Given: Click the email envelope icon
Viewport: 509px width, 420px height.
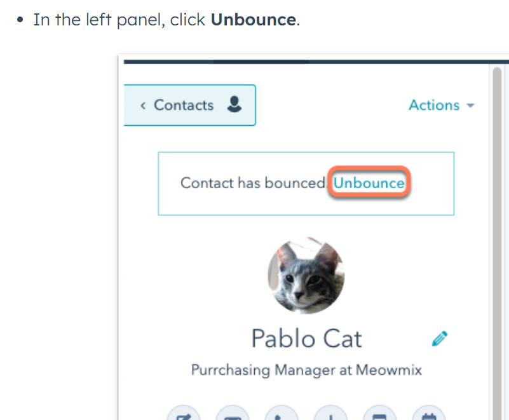Looking at the screenshot, I should click(x=232, y=415).
